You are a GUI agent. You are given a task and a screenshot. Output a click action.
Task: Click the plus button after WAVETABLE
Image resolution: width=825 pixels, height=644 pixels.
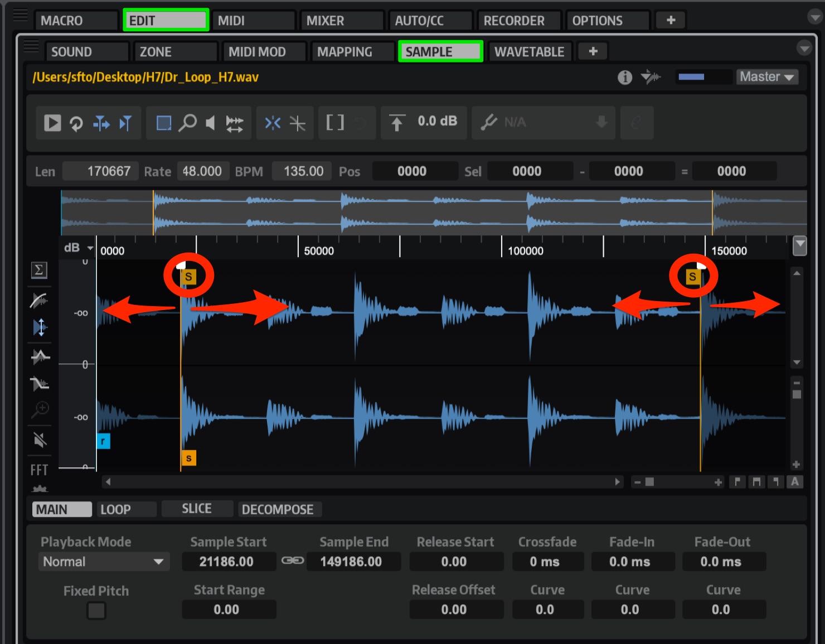point(593,51)
